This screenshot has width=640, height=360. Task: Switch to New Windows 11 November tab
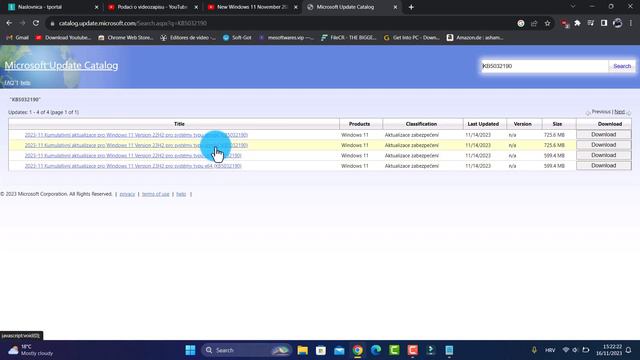(x=252, y=7)
